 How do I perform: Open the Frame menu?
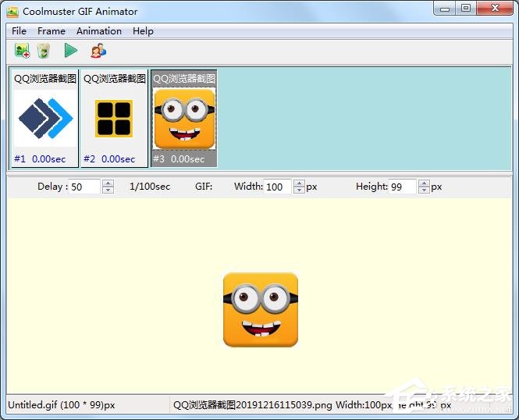point(52,31)
